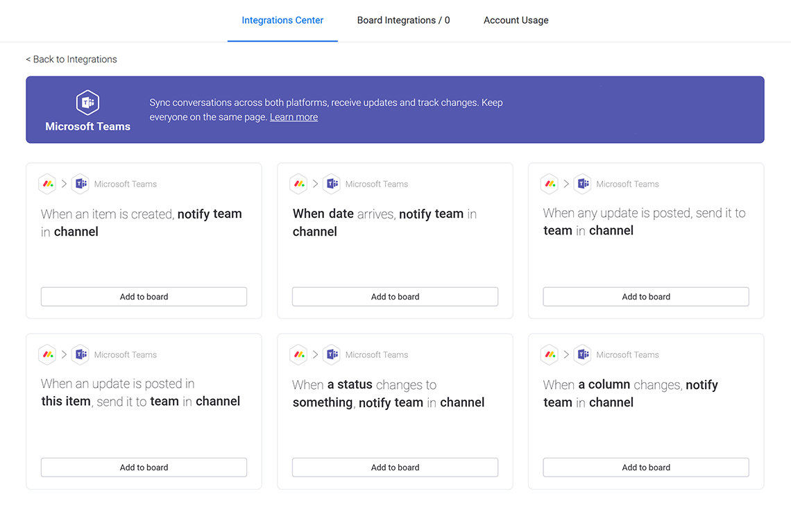Go back to Integrations
Screen dimensions: 791x532
pyautogui.click(x=71, y=59)
